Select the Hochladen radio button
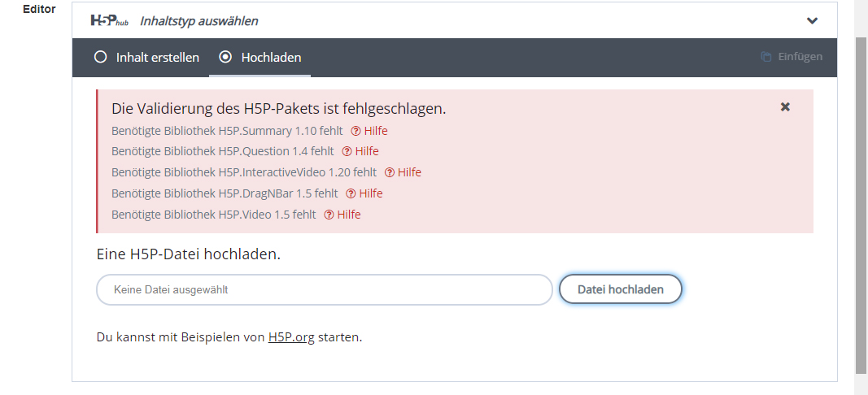This screenshot has height=395, width=868. point(225,57)
